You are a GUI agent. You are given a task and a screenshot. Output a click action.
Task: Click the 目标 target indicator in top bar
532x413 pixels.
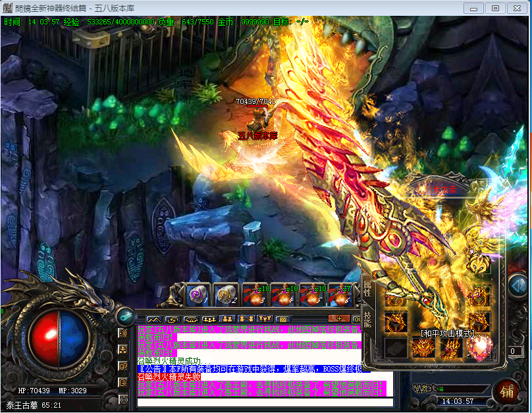click(291, 22)
